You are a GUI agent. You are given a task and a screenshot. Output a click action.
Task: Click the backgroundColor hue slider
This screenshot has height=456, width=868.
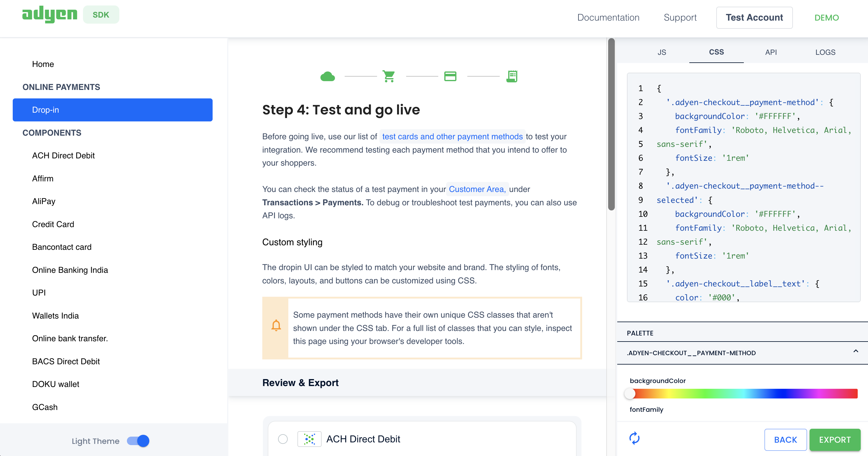[x=743, y=393]
